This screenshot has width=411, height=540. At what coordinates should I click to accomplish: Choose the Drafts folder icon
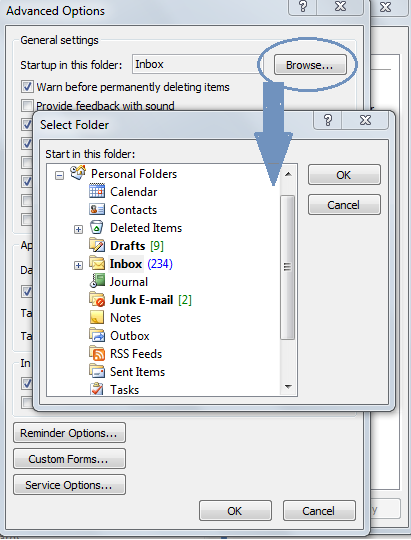point(97,245)
